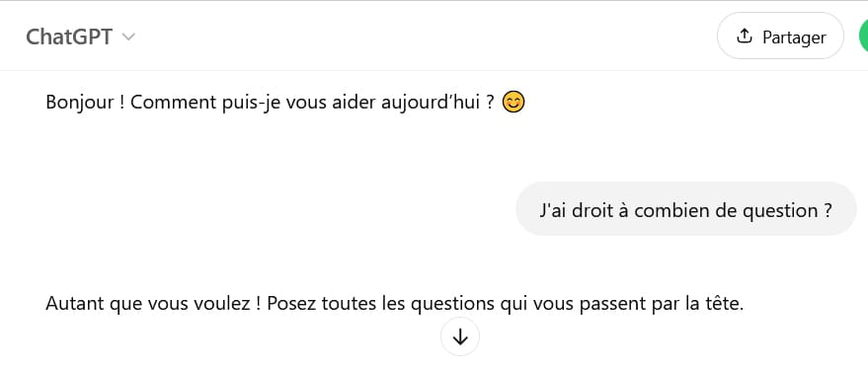Click the word "tête" in last reply

pos(722,303)
